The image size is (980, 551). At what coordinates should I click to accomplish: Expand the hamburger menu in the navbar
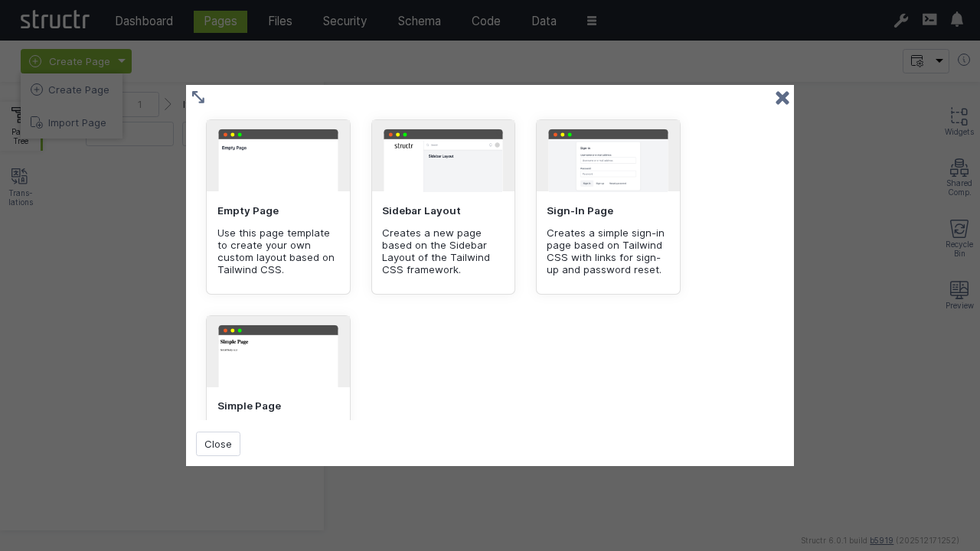tap(592, 21)
